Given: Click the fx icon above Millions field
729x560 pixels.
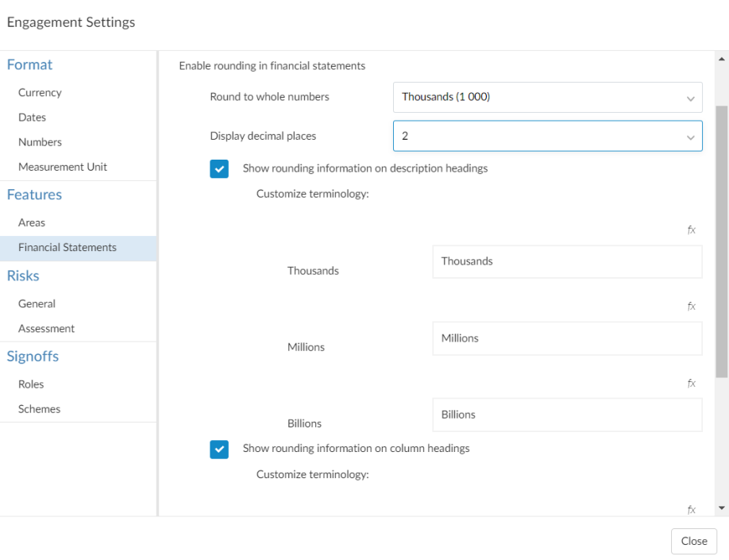Looking at the screenshot, I should (691, 306).
